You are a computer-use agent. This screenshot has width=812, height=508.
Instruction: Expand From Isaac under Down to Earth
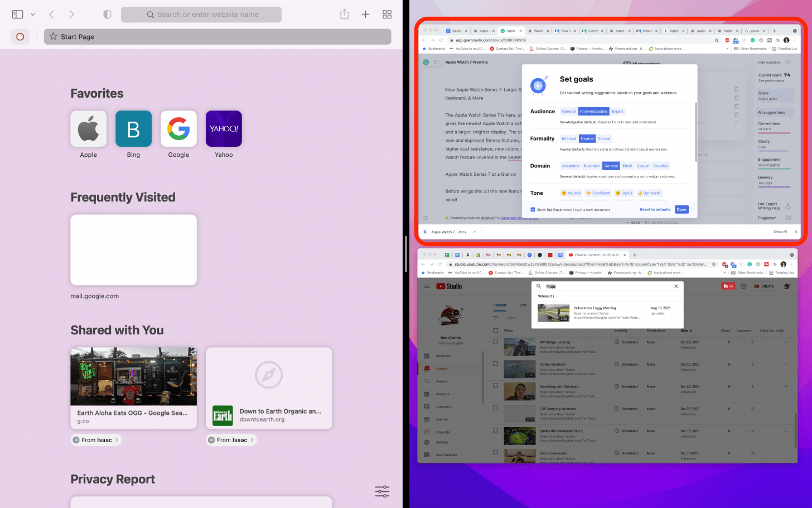(231, 440)
